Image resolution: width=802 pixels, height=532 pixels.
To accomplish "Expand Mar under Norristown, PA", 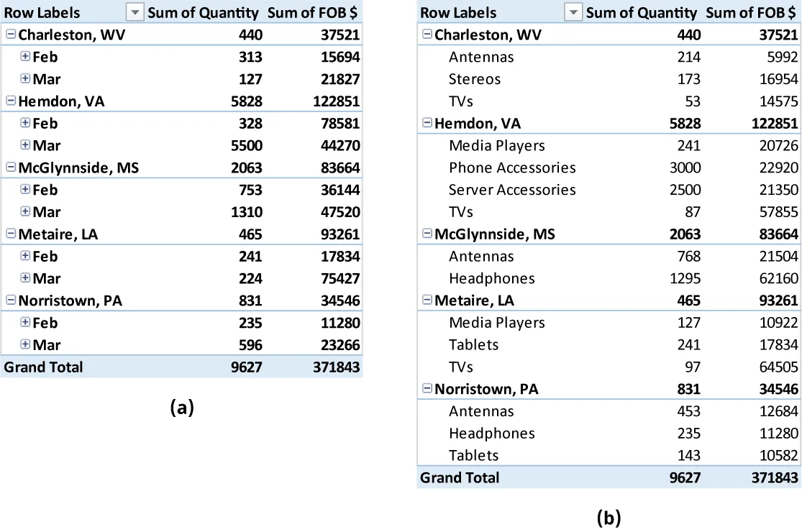I will tap(25, 345).
